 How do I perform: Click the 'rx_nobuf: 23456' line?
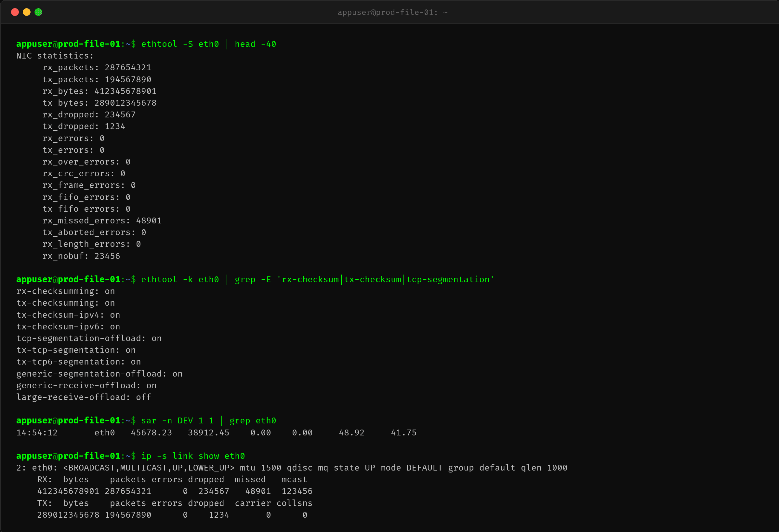(82, 256)
